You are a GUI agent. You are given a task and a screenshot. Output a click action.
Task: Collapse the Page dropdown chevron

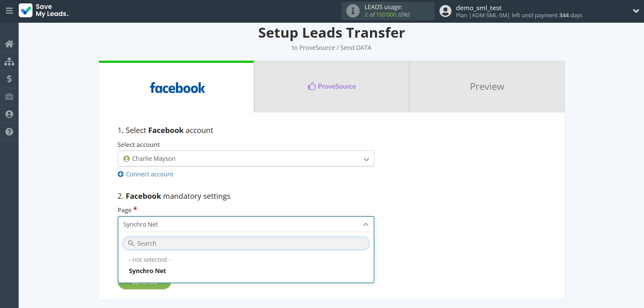(x=366, y=224)
